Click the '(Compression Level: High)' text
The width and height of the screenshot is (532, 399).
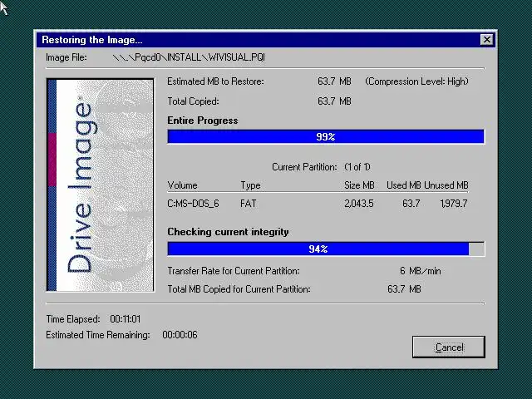click(x=416, y=81)
